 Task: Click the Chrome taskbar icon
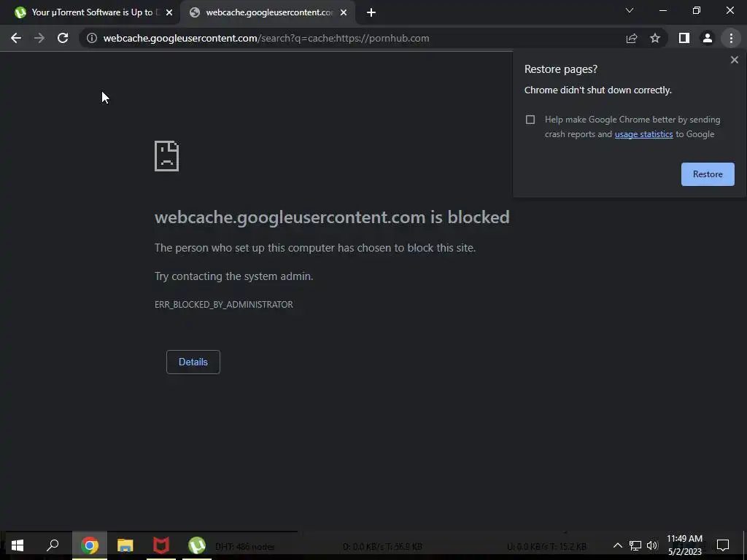pos(90,545)
